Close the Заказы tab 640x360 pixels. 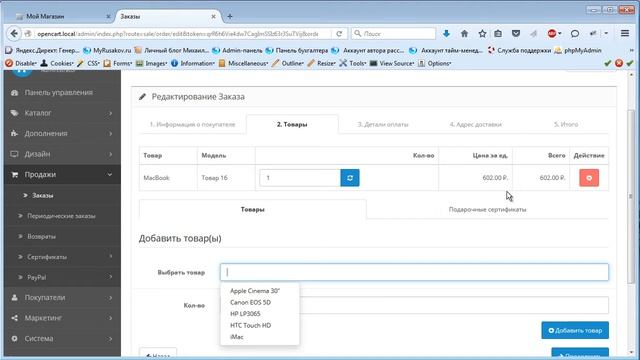(213, 16)
